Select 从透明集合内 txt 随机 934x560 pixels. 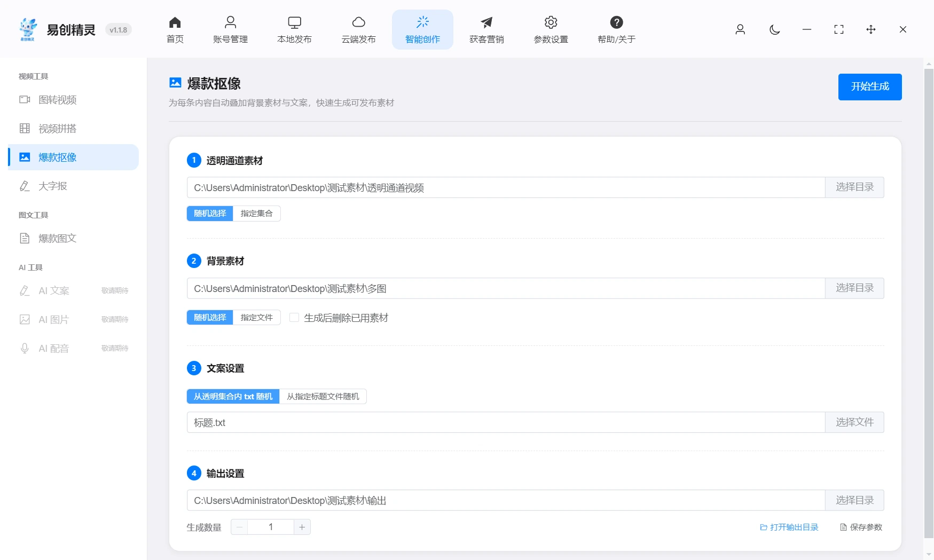coord(233,397)
